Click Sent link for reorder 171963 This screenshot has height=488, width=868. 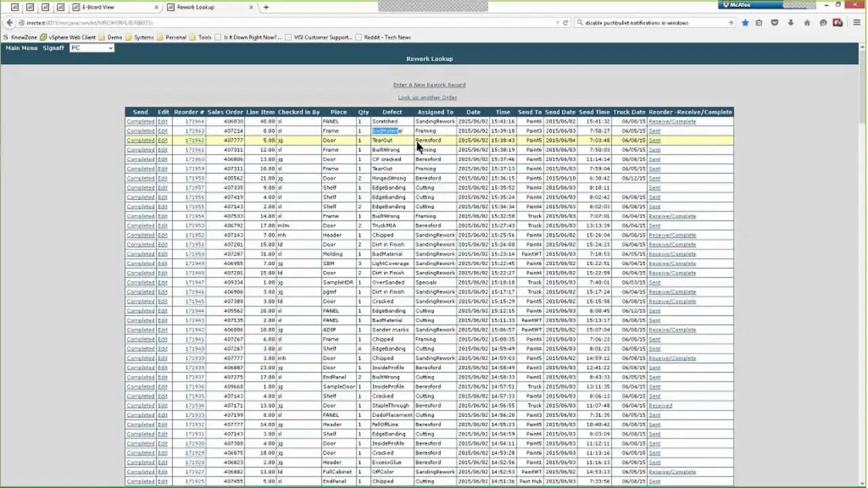654,131
